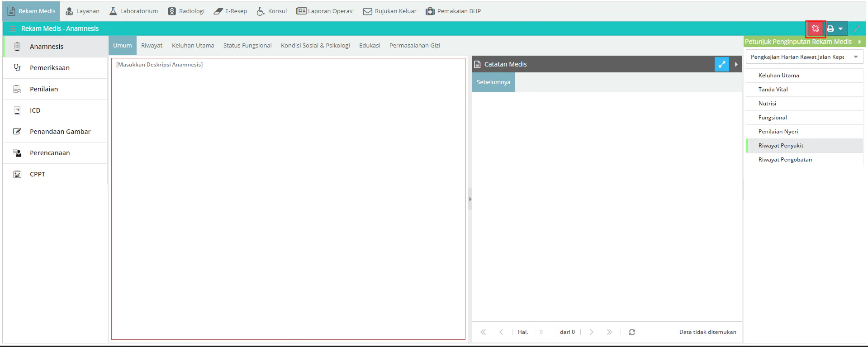Go to next page in Catatan Medis pager
The height and width of the screenshot is (347, 868).
591,332
